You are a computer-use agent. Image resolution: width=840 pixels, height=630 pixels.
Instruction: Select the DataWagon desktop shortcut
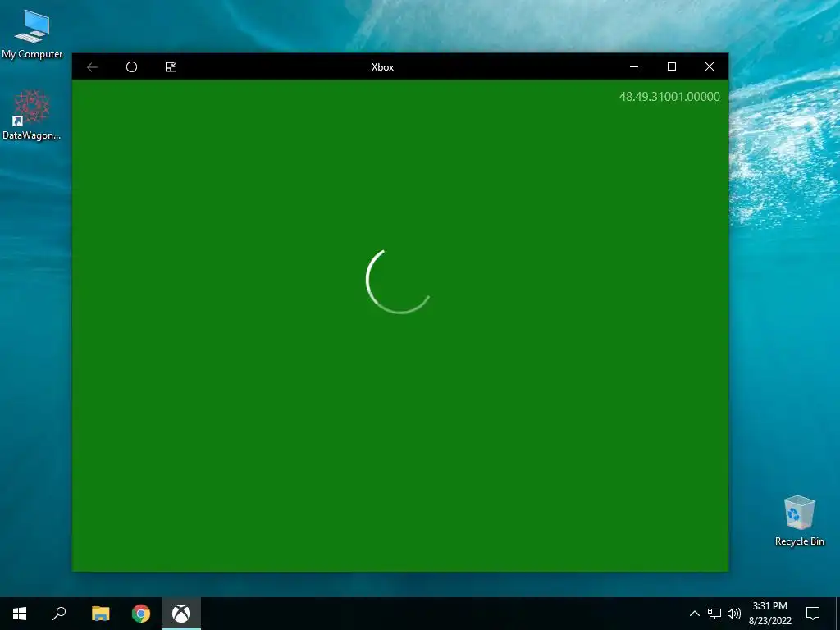point(32,115)
